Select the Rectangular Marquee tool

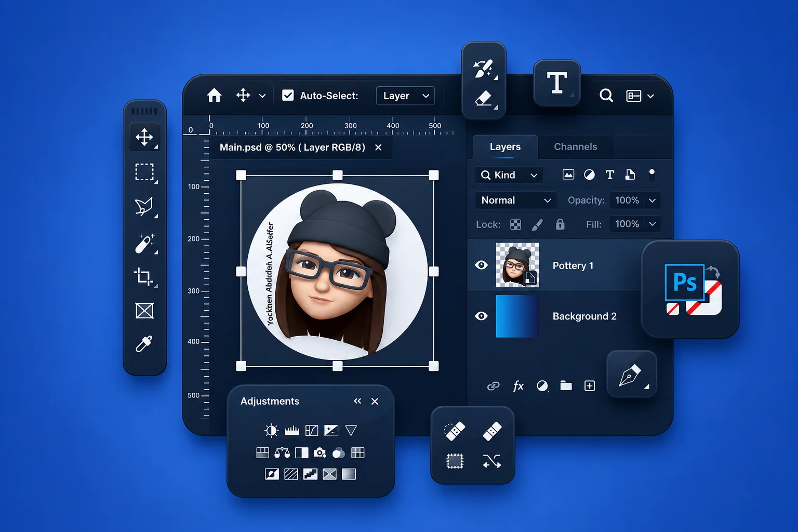click(x=144, y=172)
